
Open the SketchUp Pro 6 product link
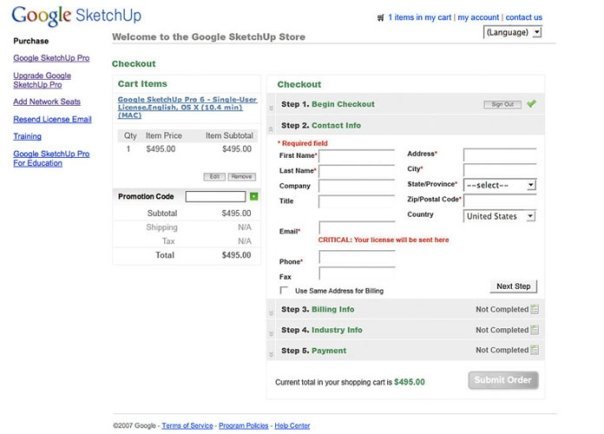point(187,107)
